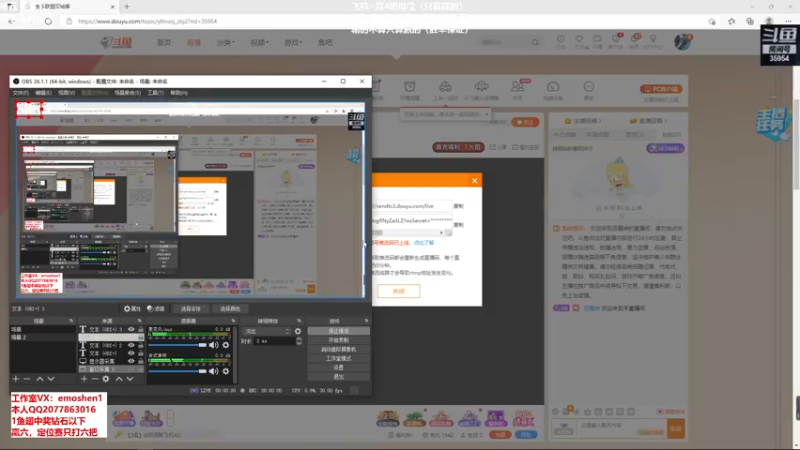Move selected source down
Screen dimensions: 800x450
click(130, 379)
